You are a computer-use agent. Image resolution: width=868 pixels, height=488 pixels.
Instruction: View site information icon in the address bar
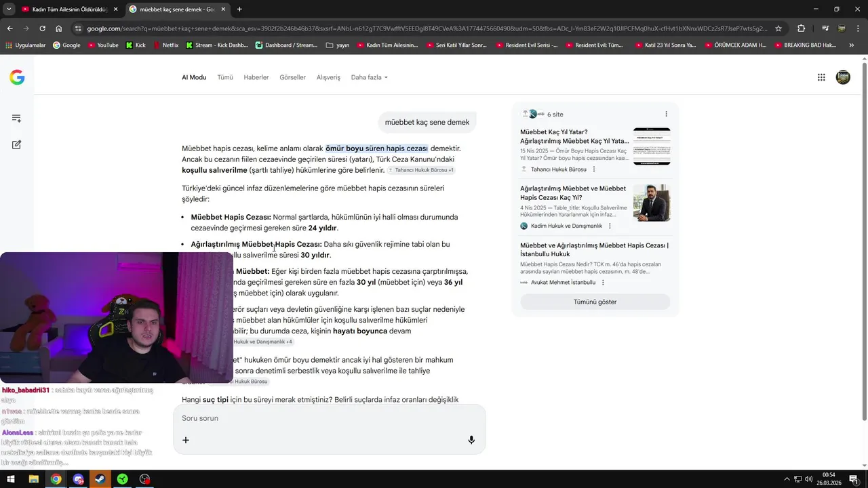[78, 28]
